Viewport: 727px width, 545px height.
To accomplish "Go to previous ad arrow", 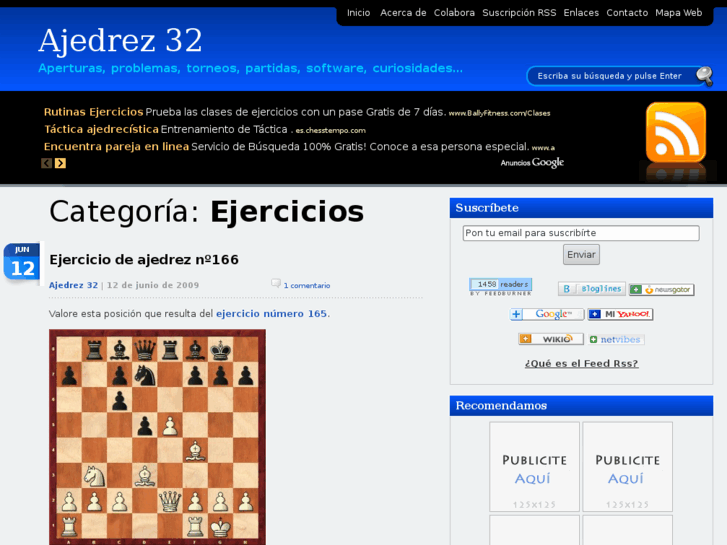I will coord(46,163).
